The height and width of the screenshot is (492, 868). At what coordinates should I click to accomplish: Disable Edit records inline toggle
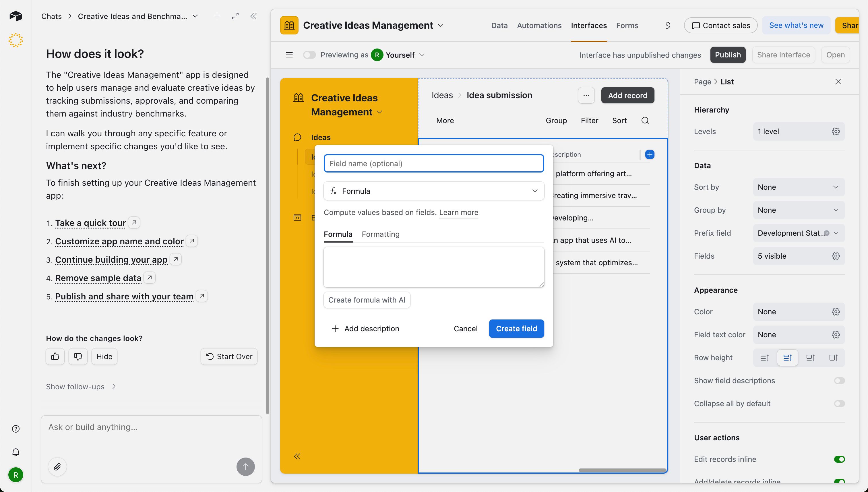839,459
